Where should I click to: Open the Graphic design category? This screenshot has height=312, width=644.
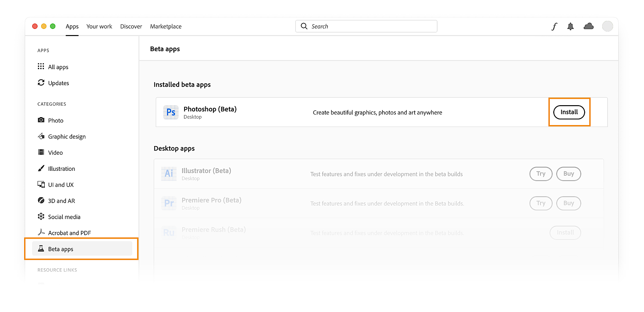pyautogui.click(x=67, y=136)
